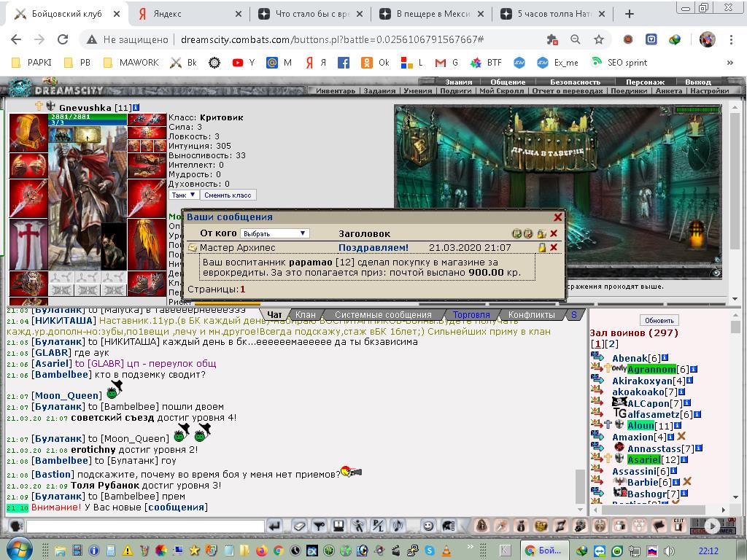Open the Торговля chat tab
The image size is (747, 560).
coord(471,315)
